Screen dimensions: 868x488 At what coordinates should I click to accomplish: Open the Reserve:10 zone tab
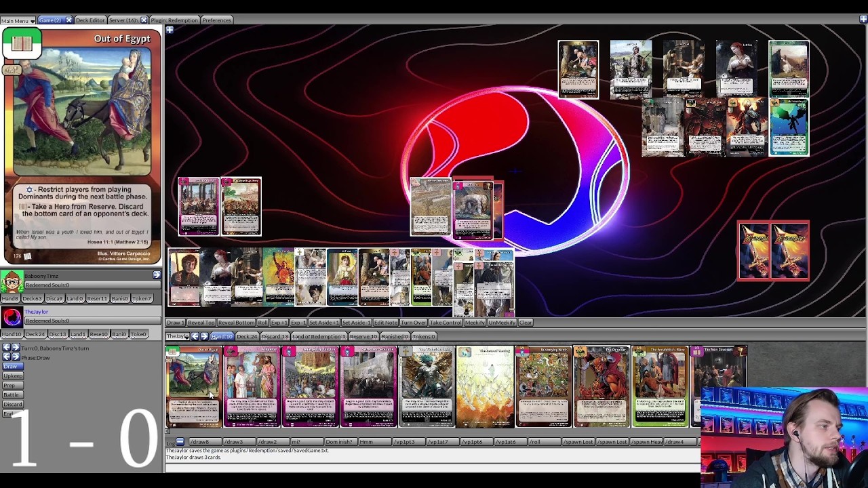[x=363, y=337]
